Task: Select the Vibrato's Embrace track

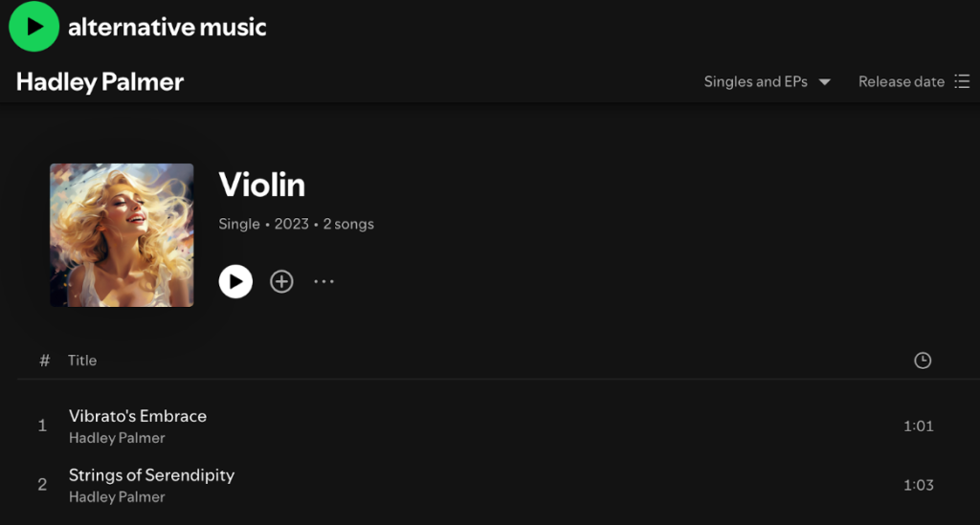Action: point(138,416)
